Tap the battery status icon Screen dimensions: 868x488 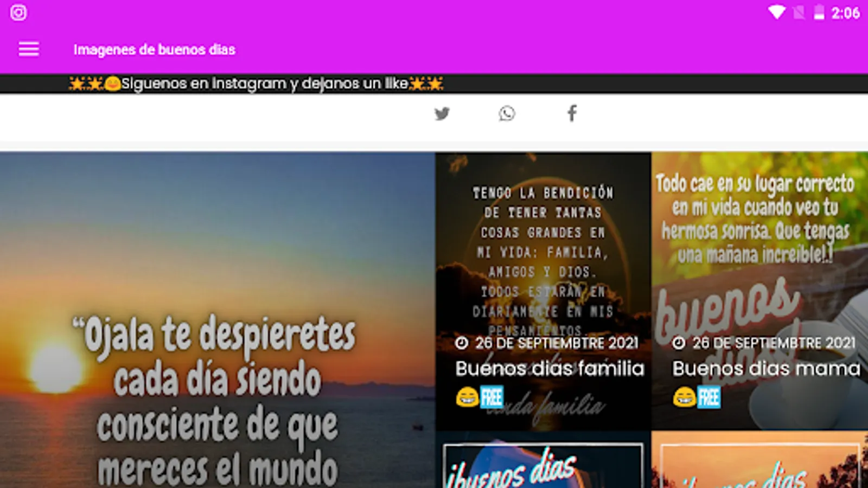(819, 12)
